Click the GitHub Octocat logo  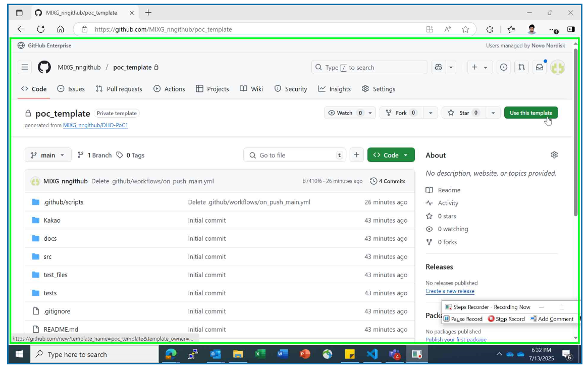[x=44, y=68]
